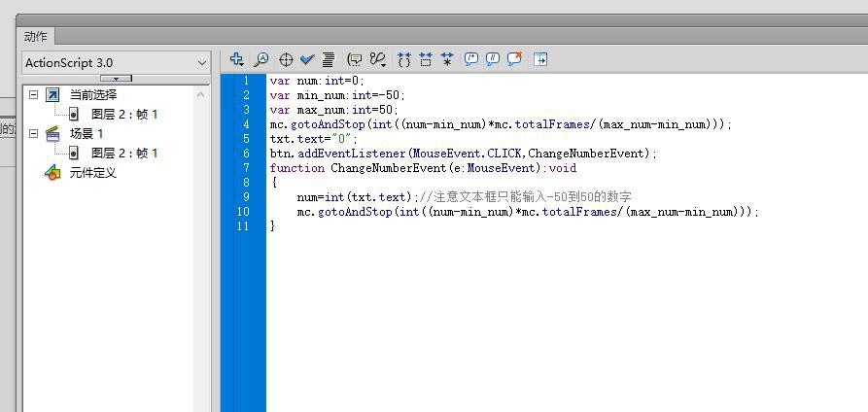Click the 元件定义 shapes icon
868x412 pixels.
click(x=52, y=173)
